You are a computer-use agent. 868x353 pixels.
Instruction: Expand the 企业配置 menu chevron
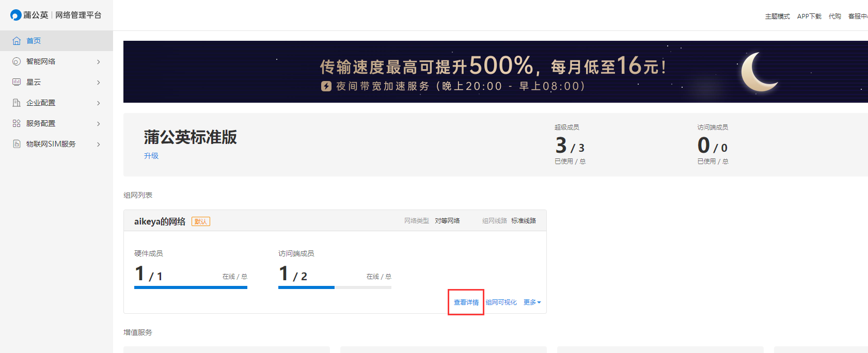click(99, 103)
